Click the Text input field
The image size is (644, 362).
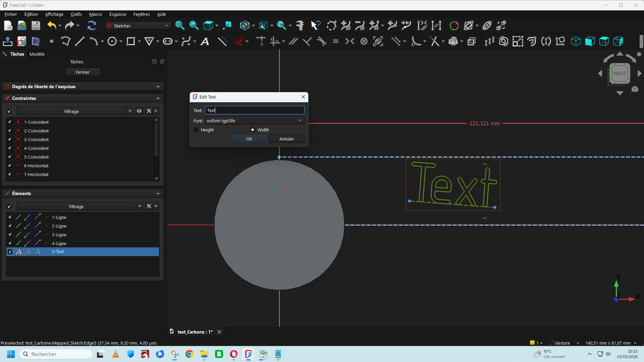(254, 110)
